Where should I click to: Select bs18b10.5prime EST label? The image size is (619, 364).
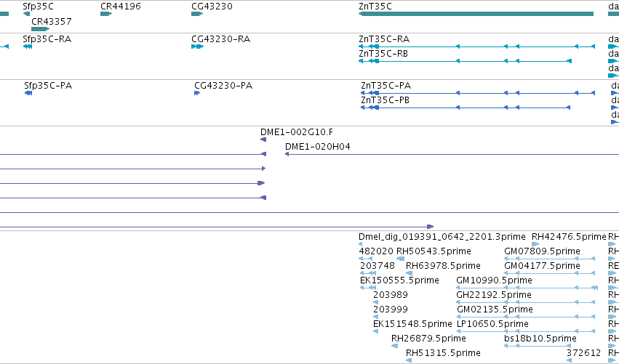[540, 339]
